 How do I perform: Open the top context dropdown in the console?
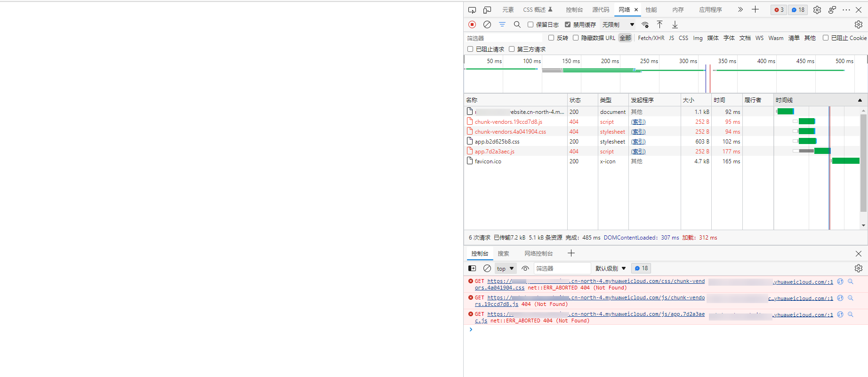pos(506,268)
